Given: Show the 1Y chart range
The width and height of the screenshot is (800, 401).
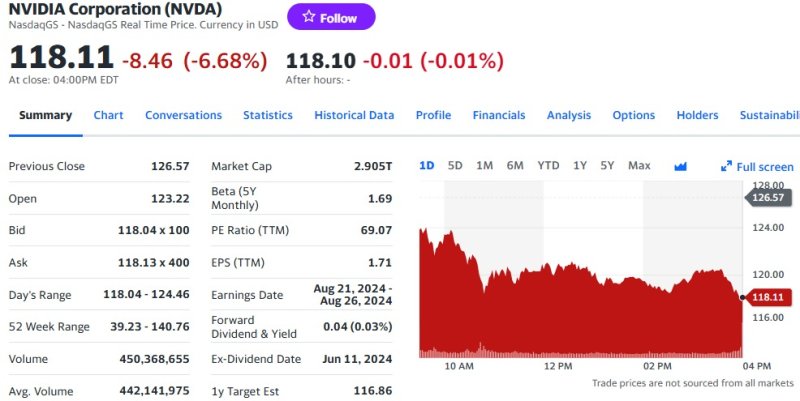Looking at the screenshot, I should coord(580,166).
